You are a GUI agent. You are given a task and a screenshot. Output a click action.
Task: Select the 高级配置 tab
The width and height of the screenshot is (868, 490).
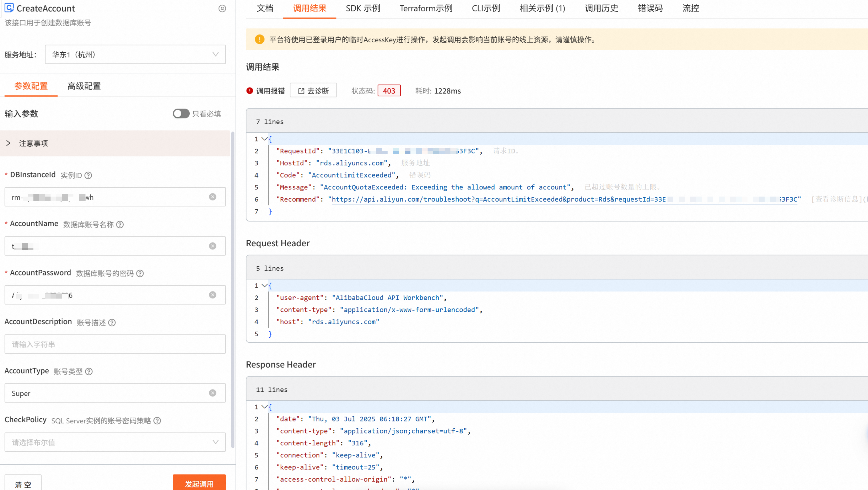[84, 86]
